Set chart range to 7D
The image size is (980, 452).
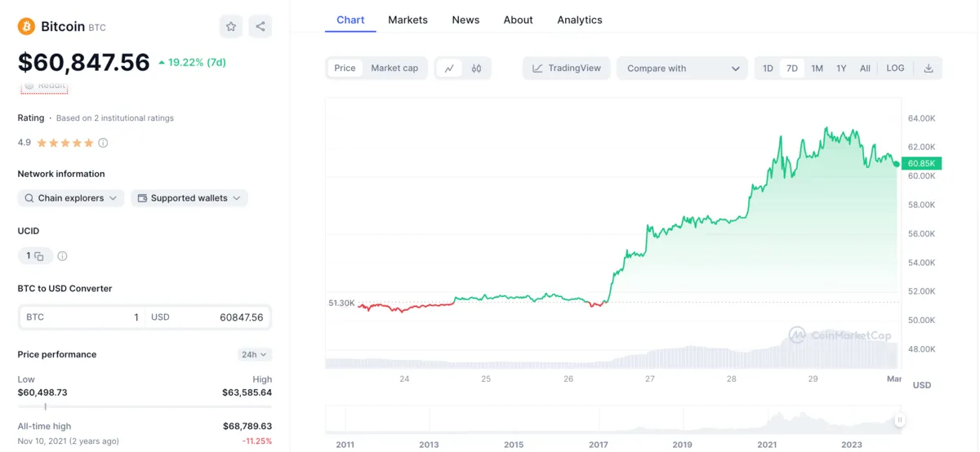click(792, 69)
